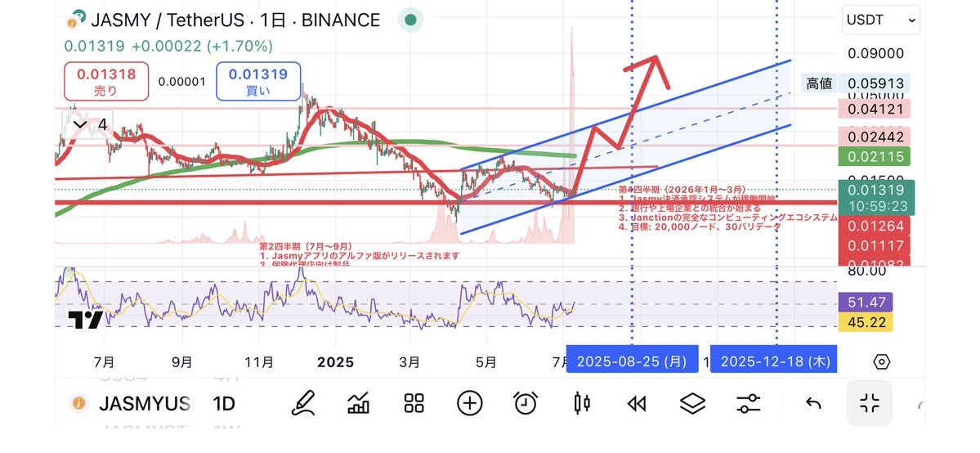The image size is (980, 453).
Task: Open chart settings sliders icon
Action: point(748,404)
